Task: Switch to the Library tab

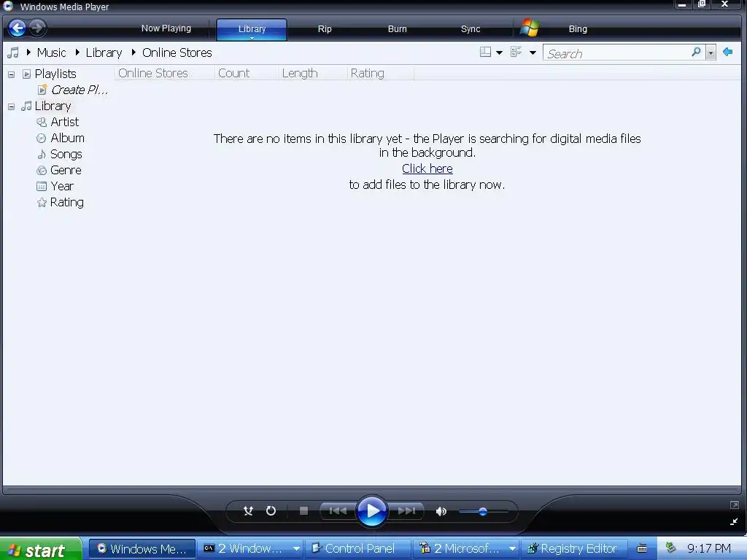Action: coord(252,29)
